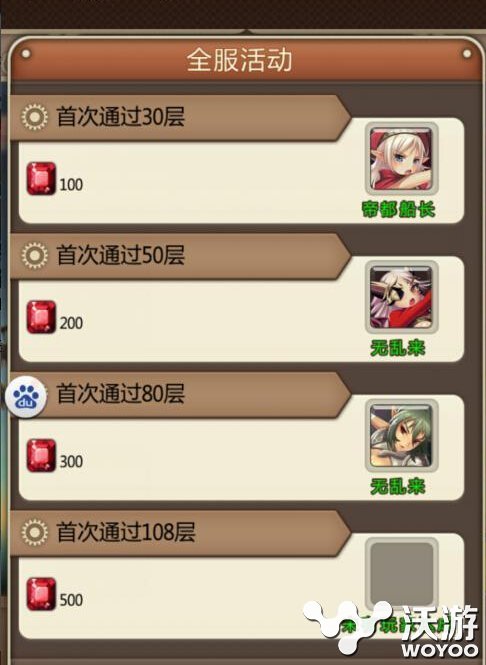Click the gear icon beside 首次通过50层
Screen dimensions: 486x665
(34, 255)
